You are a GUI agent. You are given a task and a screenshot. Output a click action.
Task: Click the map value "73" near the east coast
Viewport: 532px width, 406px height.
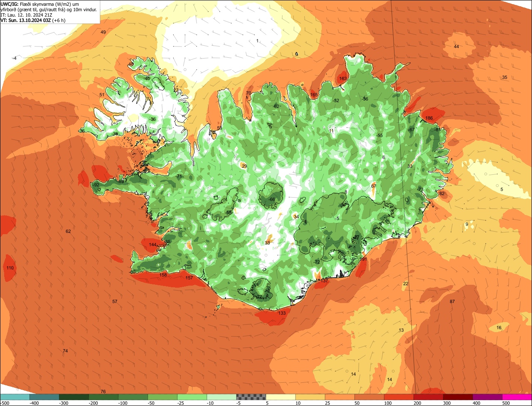click(x=421, y=190)
